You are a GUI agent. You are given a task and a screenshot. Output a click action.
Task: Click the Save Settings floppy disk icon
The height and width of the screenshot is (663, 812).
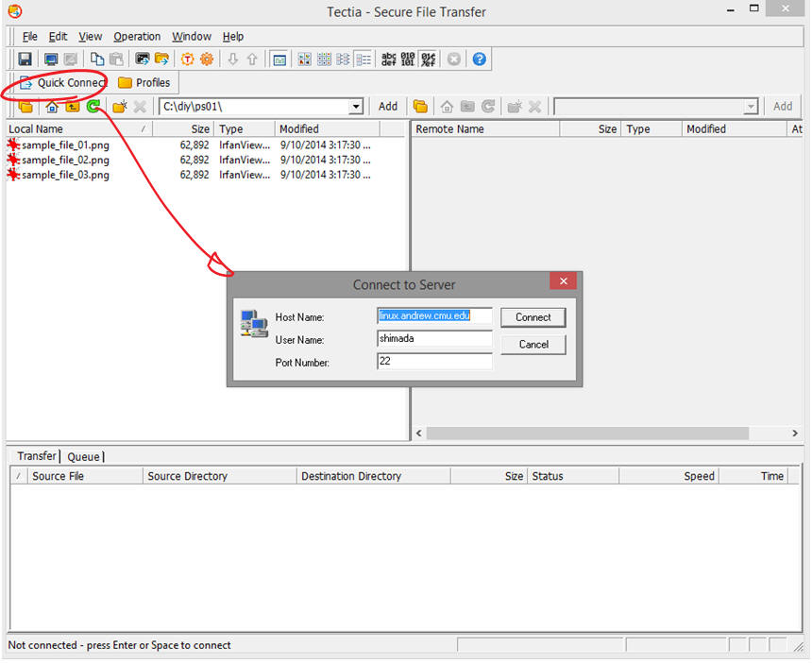pyautogui.click(x=25, y=59)
